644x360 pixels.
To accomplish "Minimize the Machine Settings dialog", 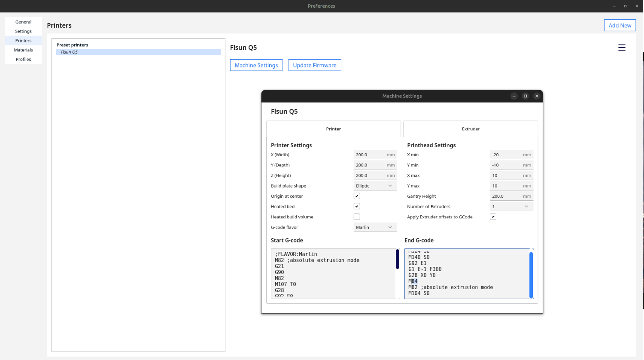I will (x=514, y=96).
